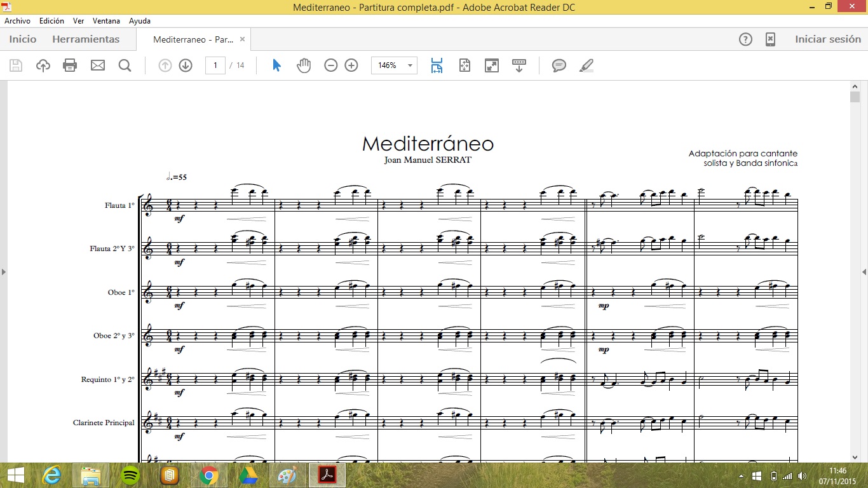The width and height of the screenshot is (868, 488).
Task: Add a sticky note comment
Action: click(559, 65)
